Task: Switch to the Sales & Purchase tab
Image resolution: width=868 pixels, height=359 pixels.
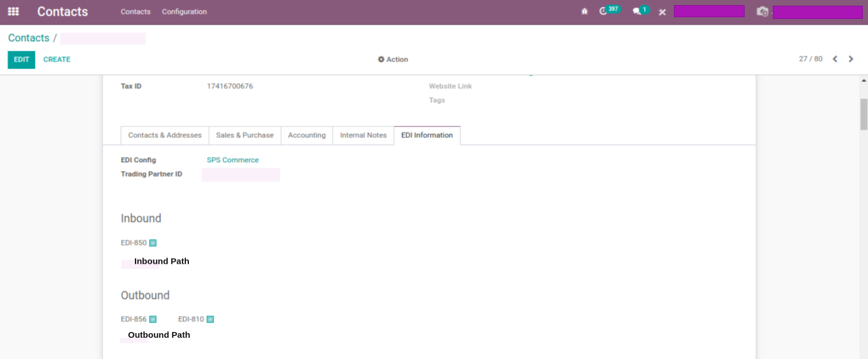Action: click(245, 135)
